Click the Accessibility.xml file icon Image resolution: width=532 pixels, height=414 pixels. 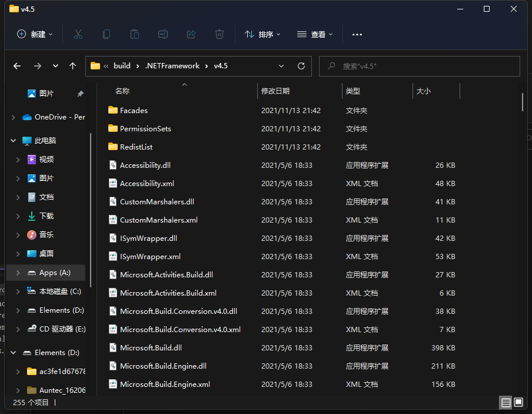click(x=112, y=183)
